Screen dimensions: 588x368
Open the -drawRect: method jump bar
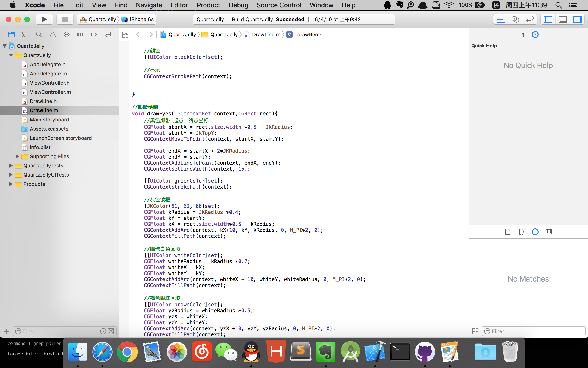click(x=304, y=34)
